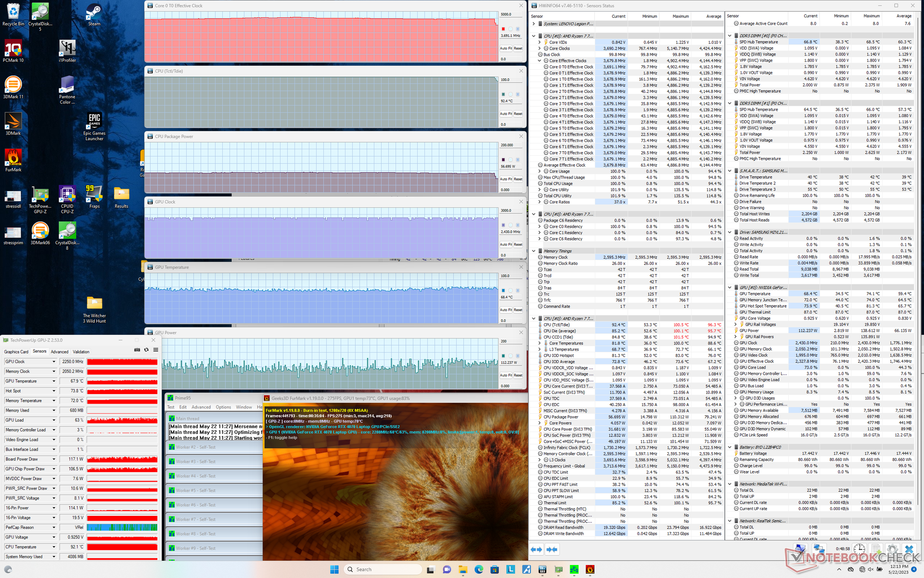Click Reset in GPU Temperature graph
This screenshot has width=924, height=578.
click(518, 310)
